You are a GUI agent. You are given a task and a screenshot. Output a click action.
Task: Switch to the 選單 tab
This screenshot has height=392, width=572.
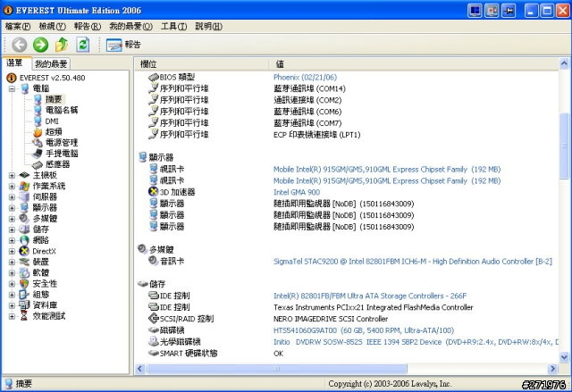click(x=14, y=63)
